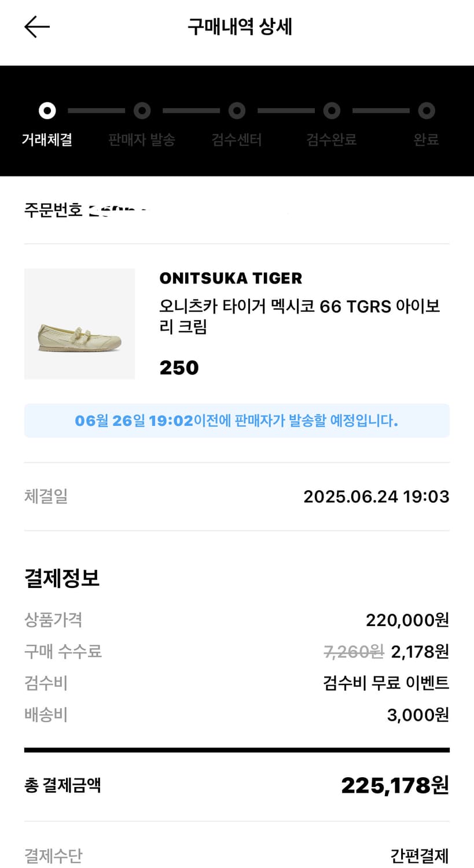This screenshot has width=474, height=868.
Task: Tap the 결제정보 section heading
Action: click(62, 578)
